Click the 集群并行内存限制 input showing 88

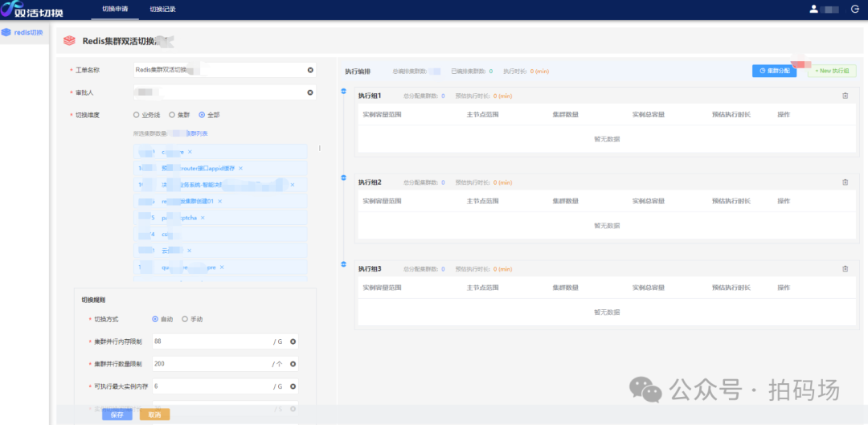[225, 341]
